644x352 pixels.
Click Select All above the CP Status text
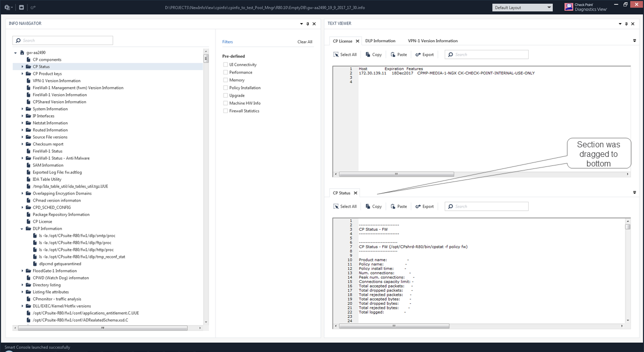[x=345, y=206]
